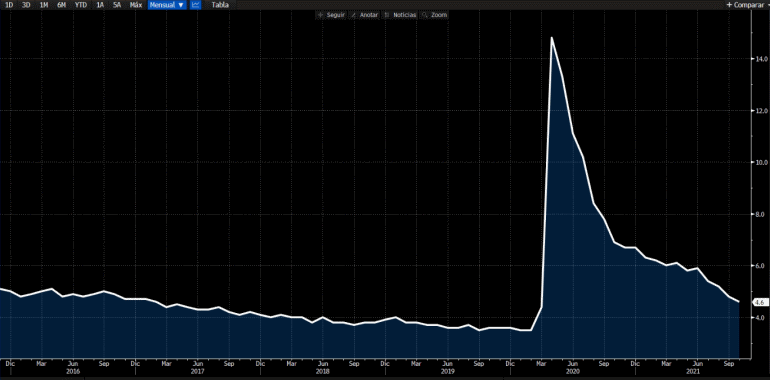Set range to 6M
The height and width of the screenshot is (380, 770).
tap(61, 5)
